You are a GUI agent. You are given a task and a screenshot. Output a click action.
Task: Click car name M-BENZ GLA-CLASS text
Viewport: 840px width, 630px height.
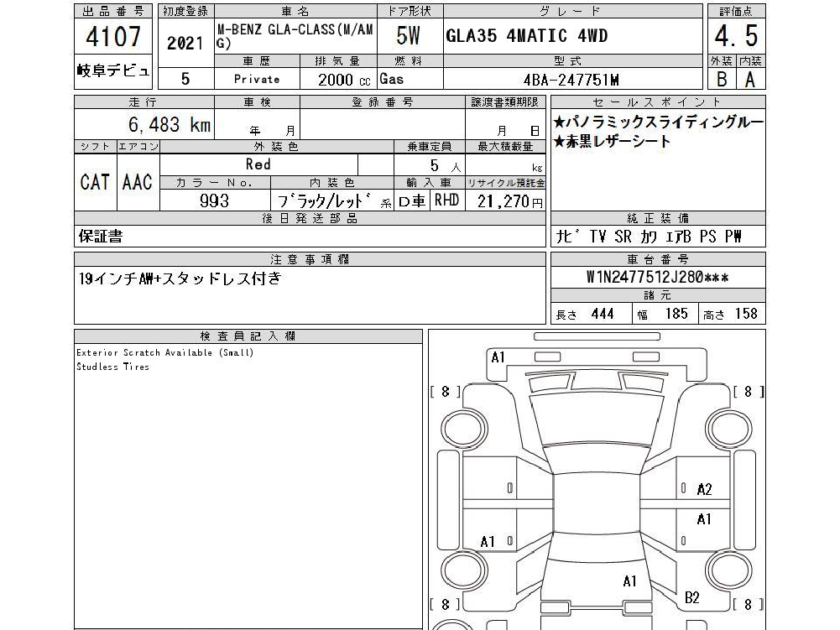pos(295,36)
